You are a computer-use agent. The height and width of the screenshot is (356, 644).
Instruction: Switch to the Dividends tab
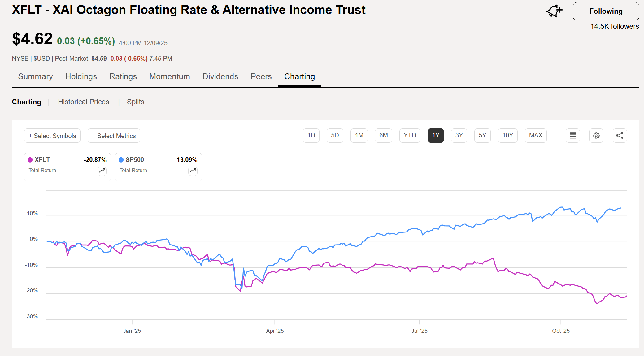(x=220, y=76)
